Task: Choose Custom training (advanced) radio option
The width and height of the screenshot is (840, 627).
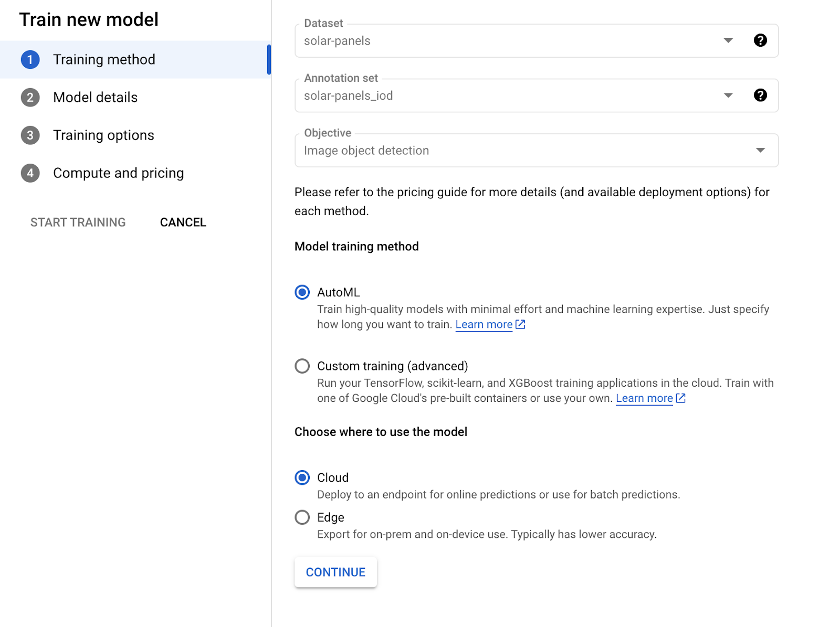Action: pos(302,366)
